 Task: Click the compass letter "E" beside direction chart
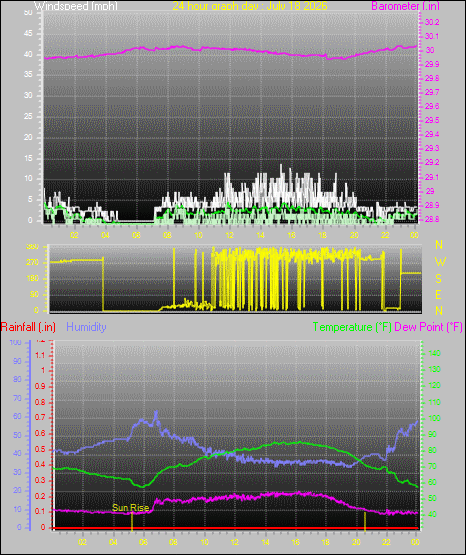pos(438,295)
